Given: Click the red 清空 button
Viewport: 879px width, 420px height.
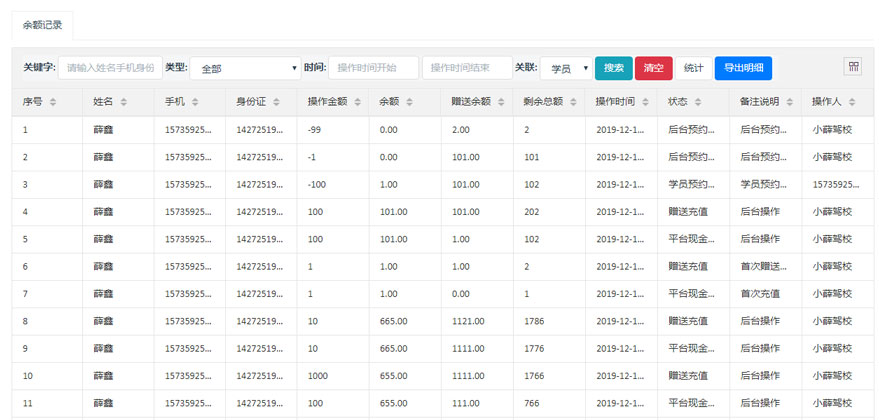Looking at the screenshot, I should point(653,68).
